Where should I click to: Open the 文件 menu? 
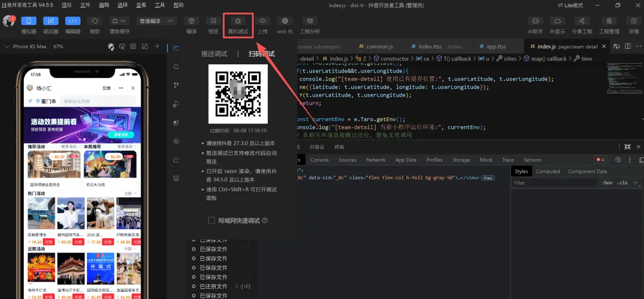(x=85, y=5)
